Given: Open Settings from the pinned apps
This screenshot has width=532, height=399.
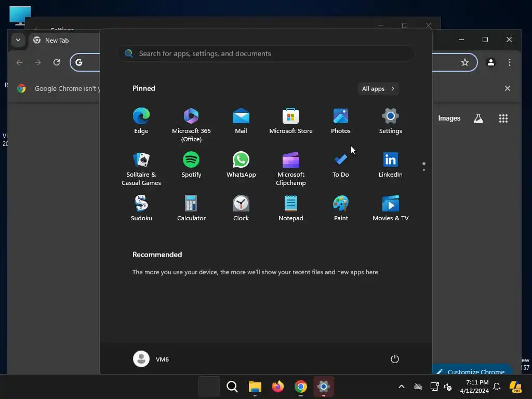Looking at the screenshot, I should [x=391, y=121].
